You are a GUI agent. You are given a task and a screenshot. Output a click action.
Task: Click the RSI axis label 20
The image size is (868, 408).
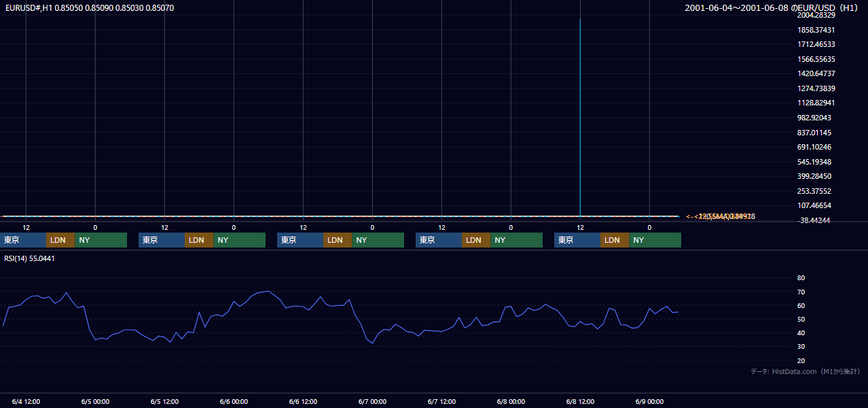801,360
